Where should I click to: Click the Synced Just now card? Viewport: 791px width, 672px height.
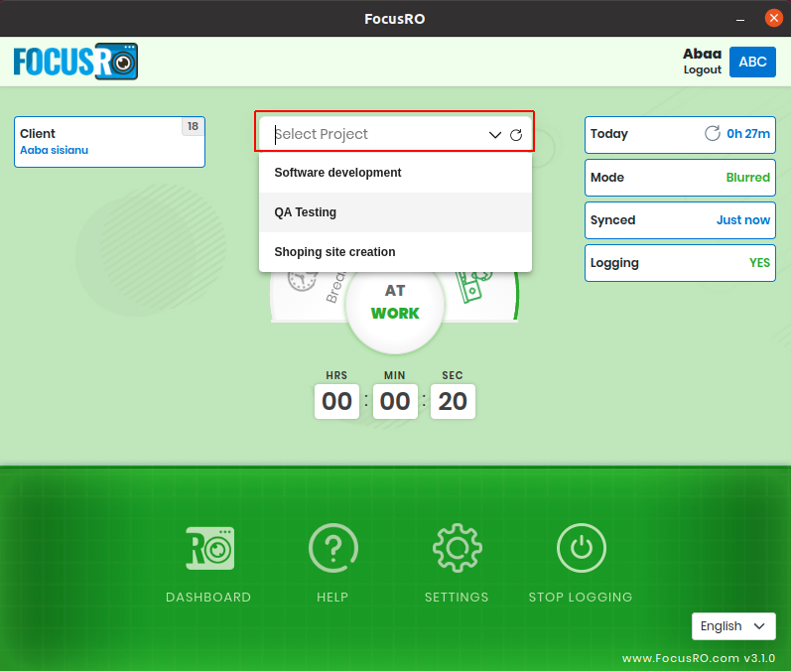point(680,220)
